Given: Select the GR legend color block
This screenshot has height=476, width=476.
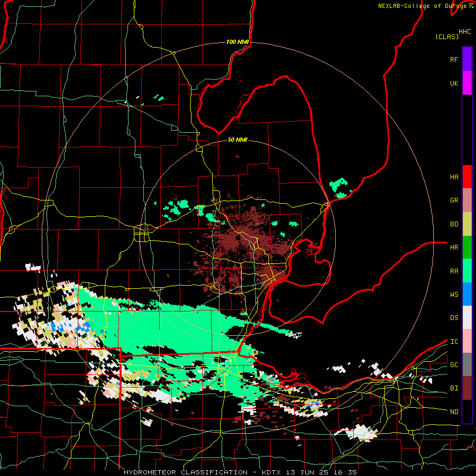Looking at the screenshot, I should (x=467, y=200).
